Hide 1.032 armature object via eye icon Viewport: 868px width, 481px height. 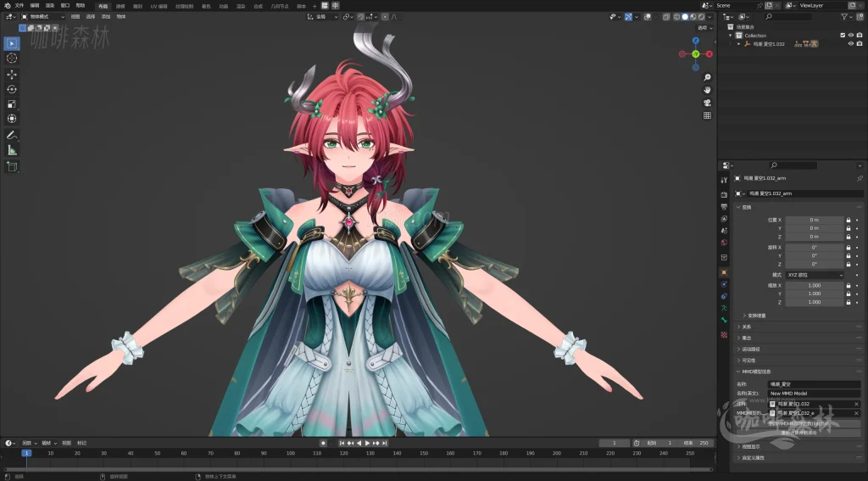[851, 43]
